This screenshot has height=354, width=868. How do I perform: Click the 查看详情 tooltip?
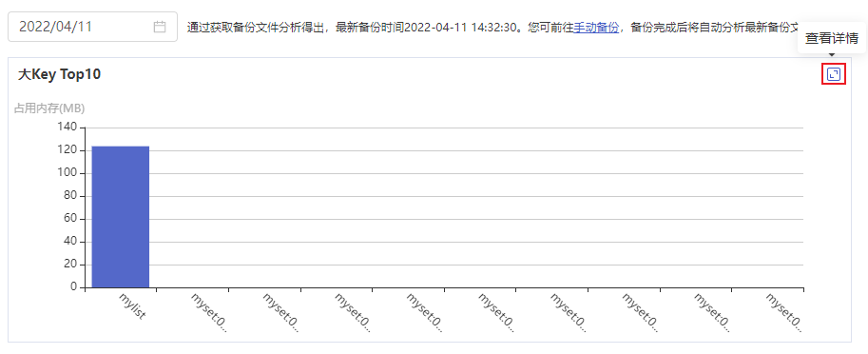coord(832,38)
